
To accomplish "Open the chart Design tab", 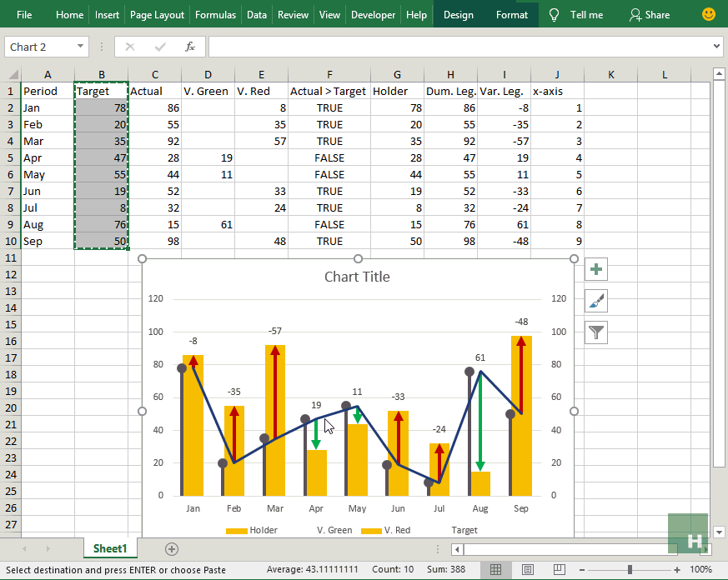I will pos(459,15).
